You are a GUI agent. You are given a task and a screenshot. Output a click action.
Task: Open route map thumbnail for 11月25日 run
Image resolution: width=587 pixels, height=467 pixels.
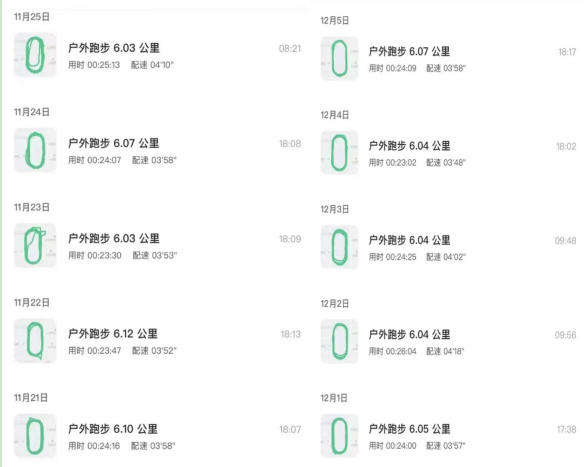pyautogui.click(x=35, y=55)
